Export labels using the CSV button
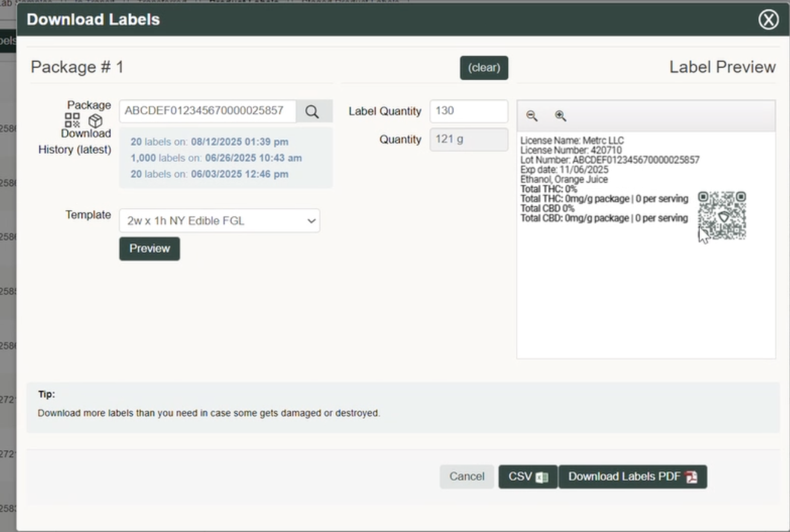 (528, 477)
